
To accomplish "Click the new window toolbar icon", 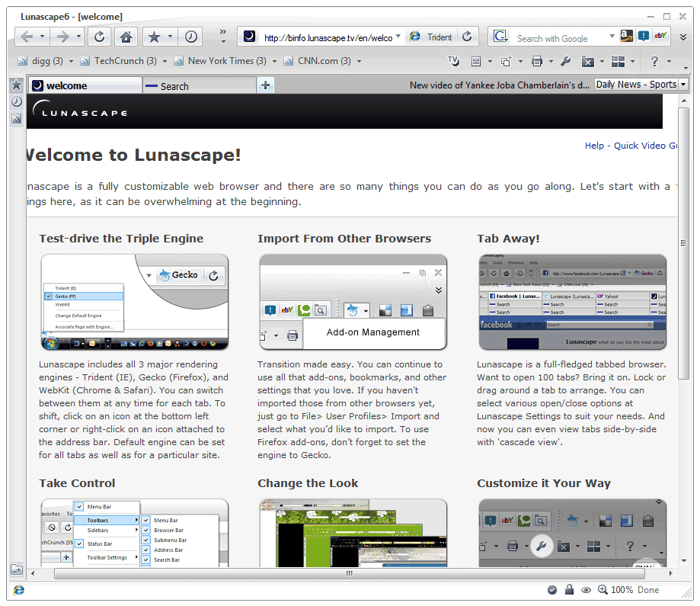I will [x=507, y=61].
